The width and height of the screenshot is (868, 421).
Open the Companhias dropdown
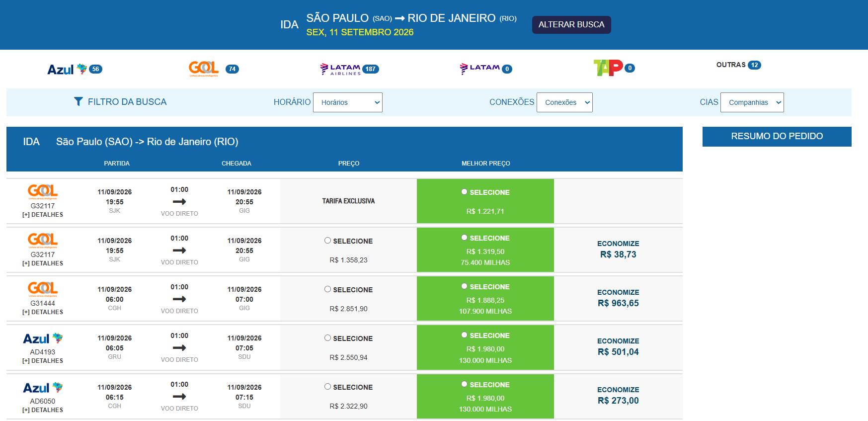tap(752, 102)
